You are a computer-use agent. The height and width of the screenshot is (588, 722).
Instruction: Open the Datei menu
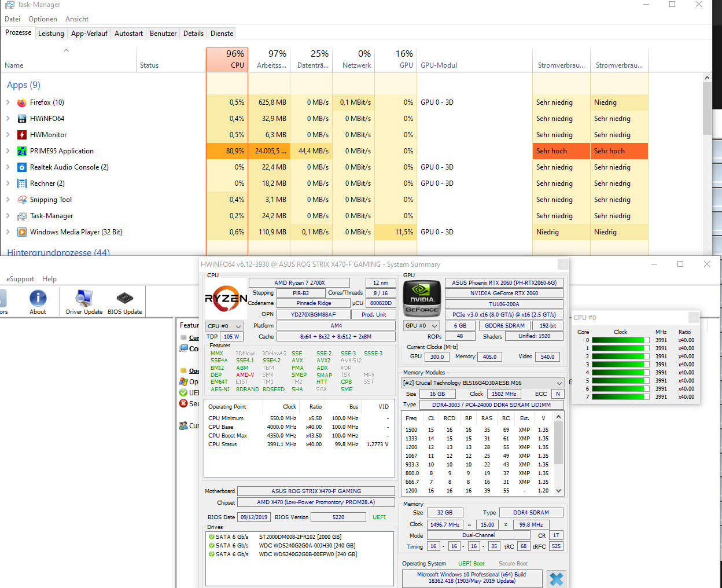click(x=13, y=19)
